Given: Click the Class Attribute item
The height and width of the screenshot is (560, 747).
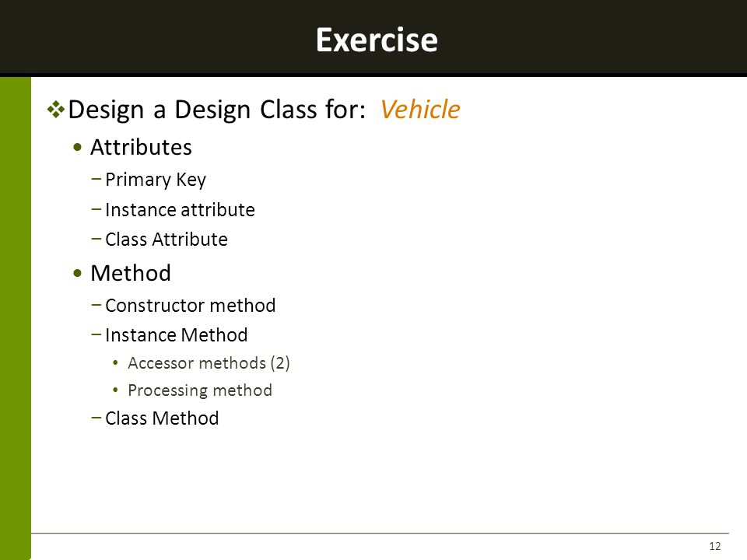Looking at the screenshot, I should (167, 239).
